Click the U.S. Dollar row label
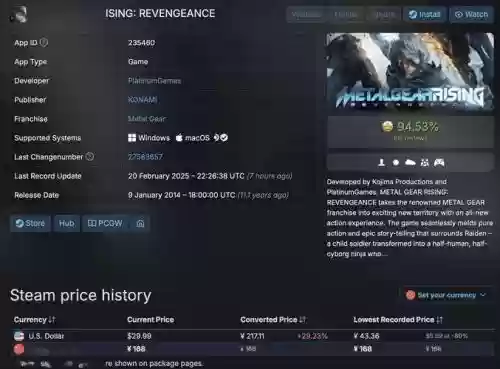The width and height of the screenshot is (500, 369). pos(46,336)
